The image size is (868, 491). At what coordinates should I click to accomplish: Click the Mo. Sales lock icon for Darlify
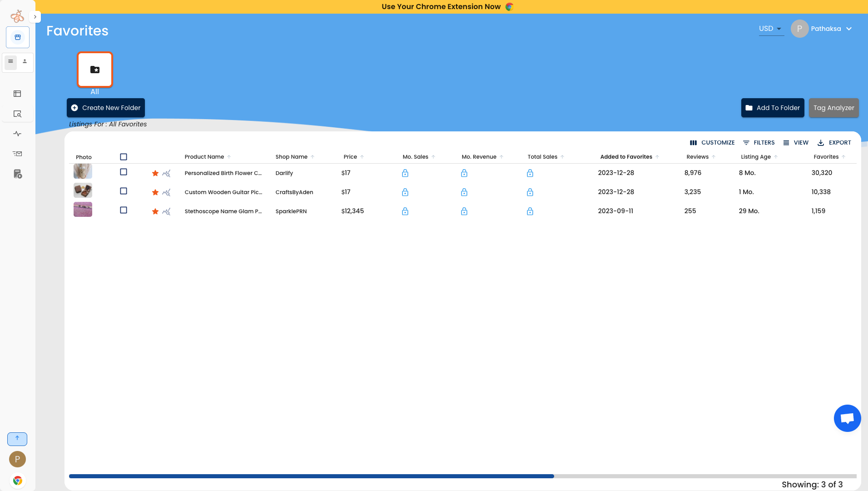pyautogui.click(x=405, y=173)
